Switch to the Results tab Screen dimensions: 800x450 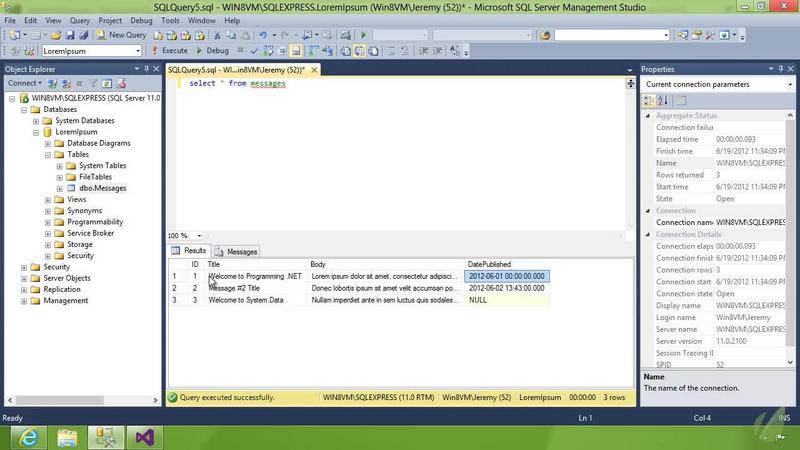(189, 251)
